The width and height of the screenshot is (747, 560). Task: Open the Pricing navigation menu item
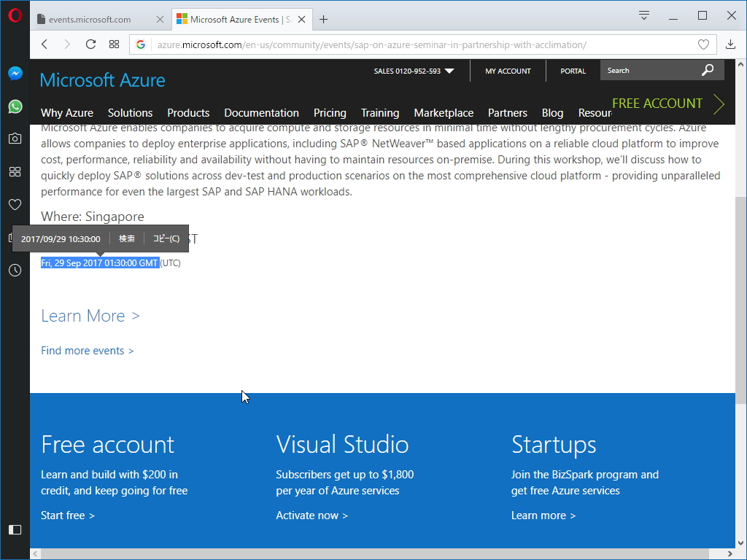330,112
